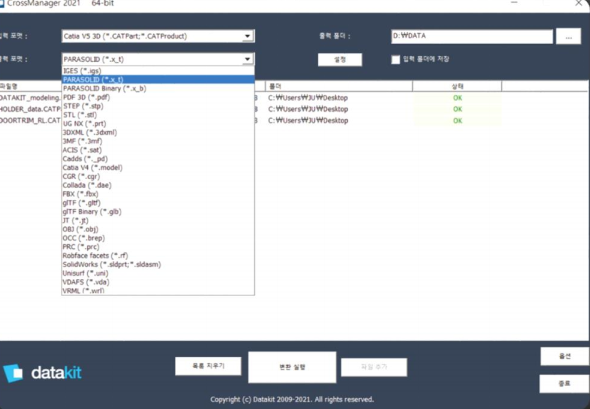Viewport: 590px width, 409px height.
Task: Open the 옵션 options button
Action: (564, 356)
